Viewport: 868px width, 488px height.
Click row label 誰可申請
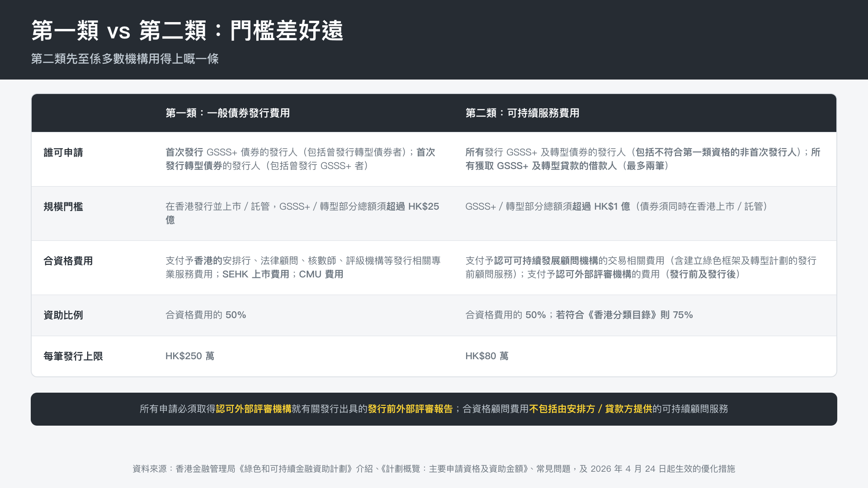63,153
